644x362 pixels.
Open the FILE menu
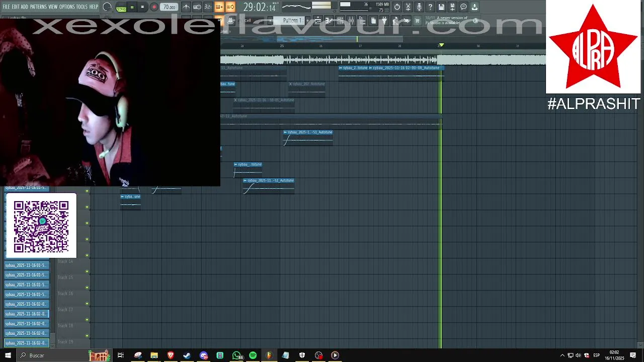[6, 7]
